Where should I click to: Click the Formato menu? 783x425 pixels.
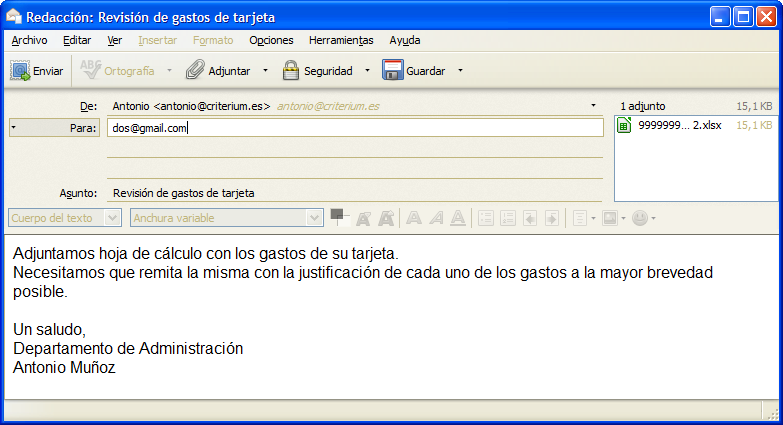tap(213, 40)
